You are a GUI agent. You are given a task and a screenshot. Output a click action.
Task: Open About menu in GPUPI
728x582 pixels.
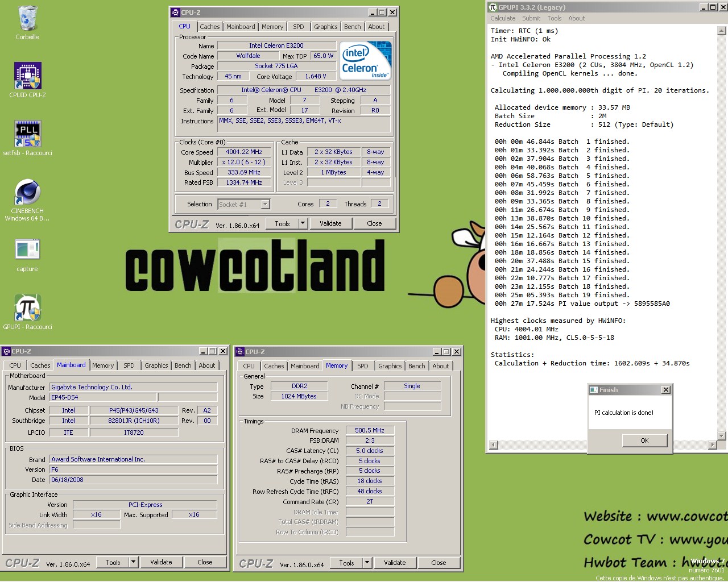(x=577, y=18)
